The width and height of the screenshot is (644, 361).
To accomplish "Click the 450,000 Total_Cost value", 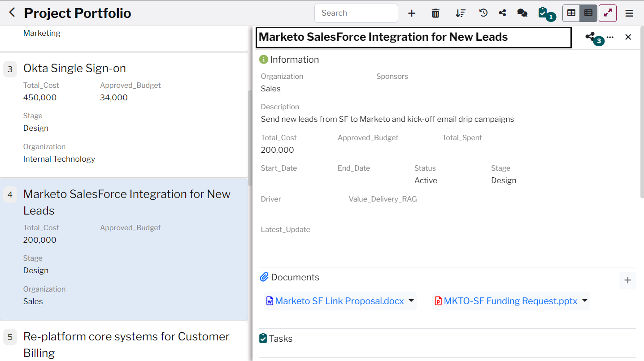I will tap(40, 98).
